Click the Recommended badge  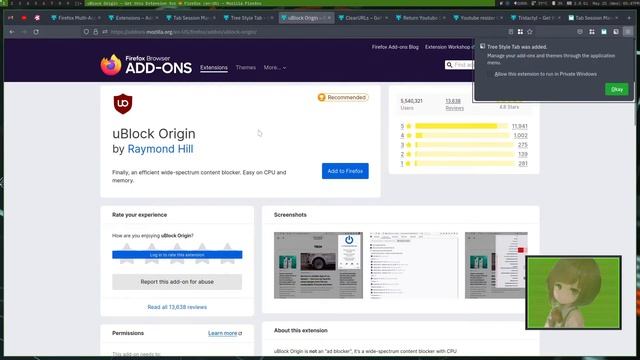pyautogui.click(x=343, y=98)
